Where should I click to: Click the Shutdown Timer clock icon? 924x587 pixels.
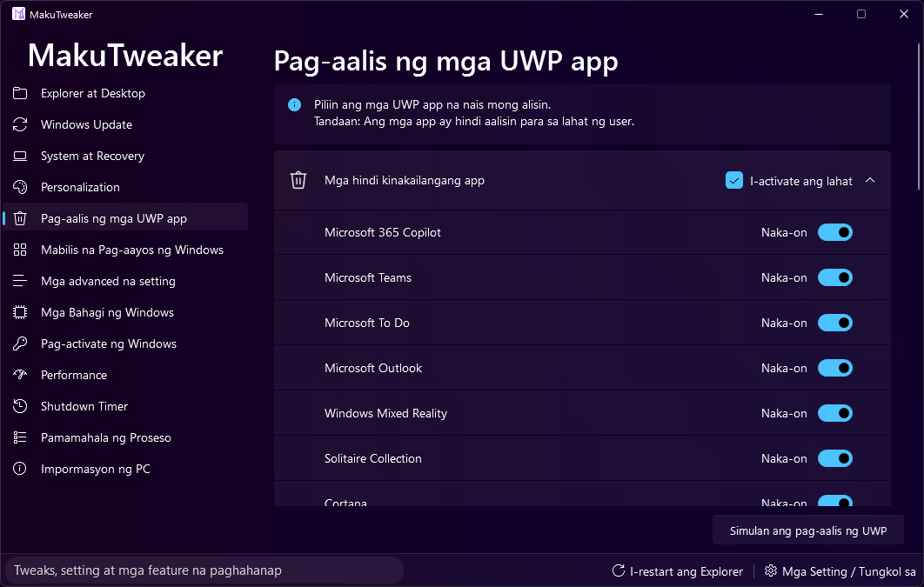[20, 405]
